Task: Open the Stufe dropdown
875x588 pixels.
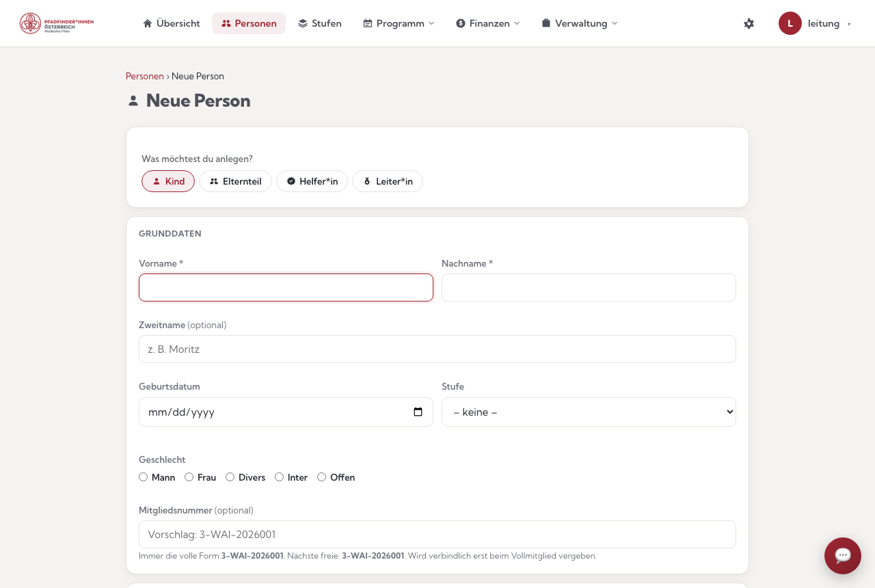Action: (x=589, y=412)
